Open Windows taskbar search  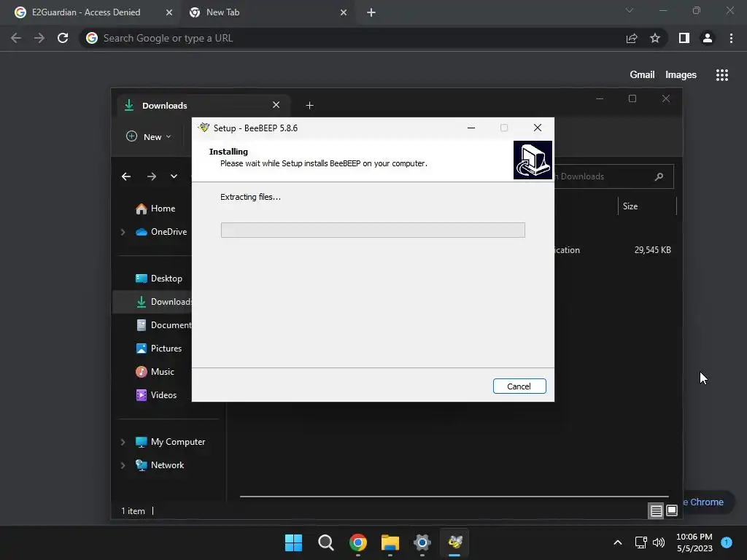pos(326,542)
